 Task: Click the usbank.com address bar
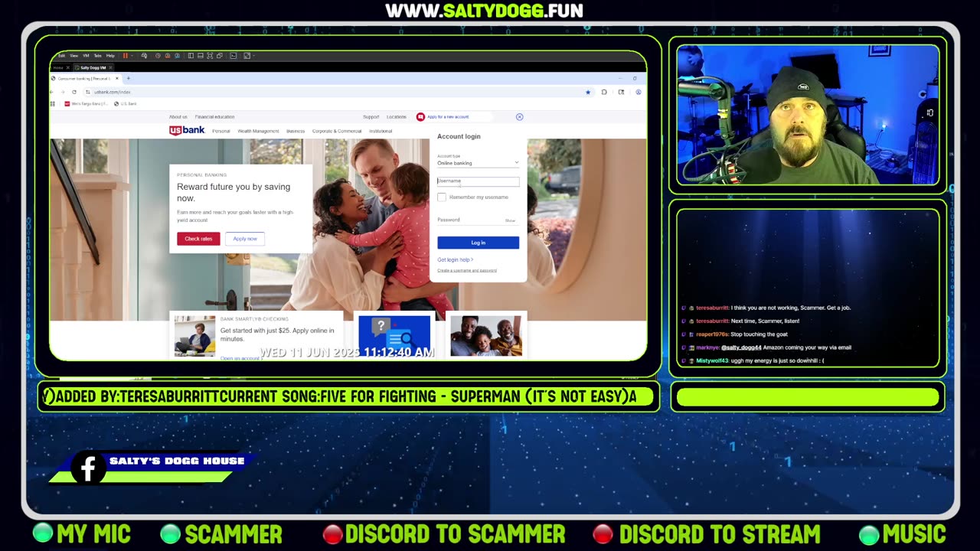pyautogui.click(x=337, y=92)
